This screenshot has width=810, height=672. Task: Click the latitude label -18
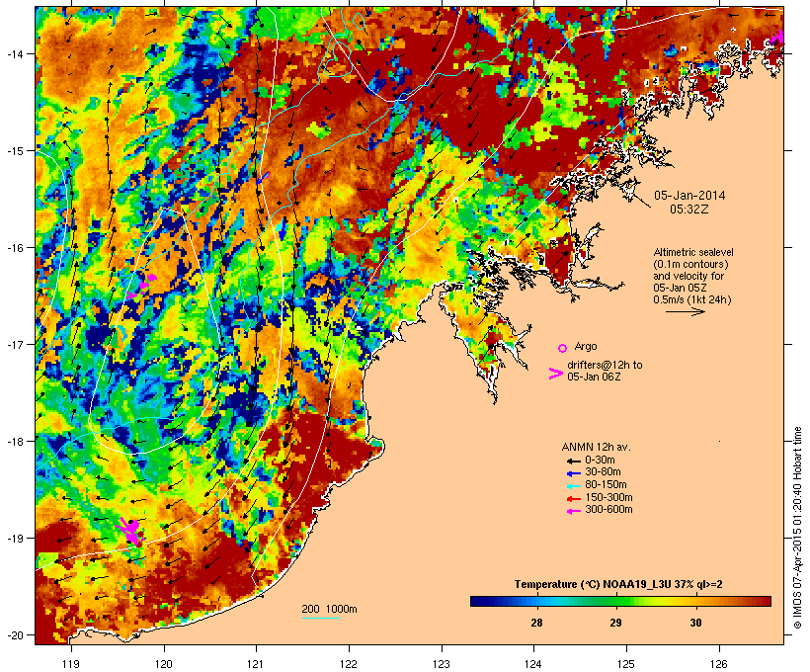pos(15,442)
